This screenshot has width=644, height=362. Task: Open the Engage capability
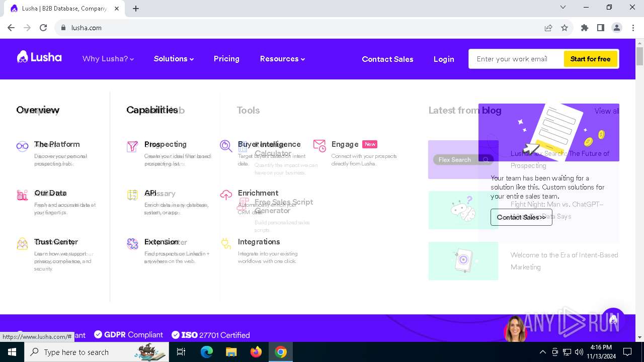pos(345,144)
